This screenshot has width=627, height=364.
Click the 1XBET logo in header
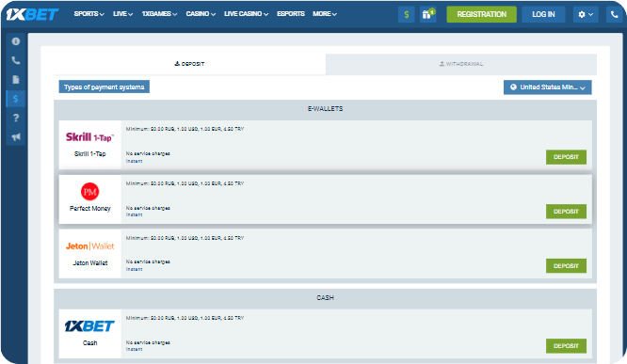(32, 14)
